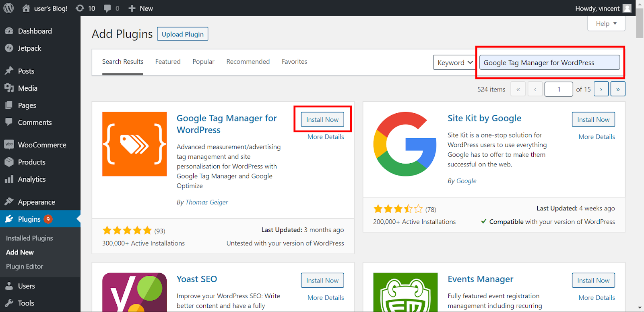The height and width of the screenshot is (312, 644).
Task: Open WooCommerce from the sidebar
Action: (x=41, y=145)
